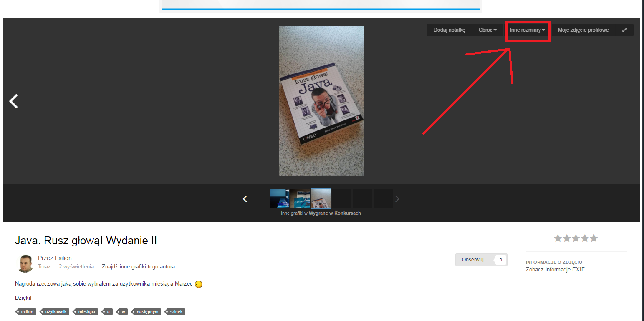Click the 2 wyświetlenia view count

pos(76,267)
